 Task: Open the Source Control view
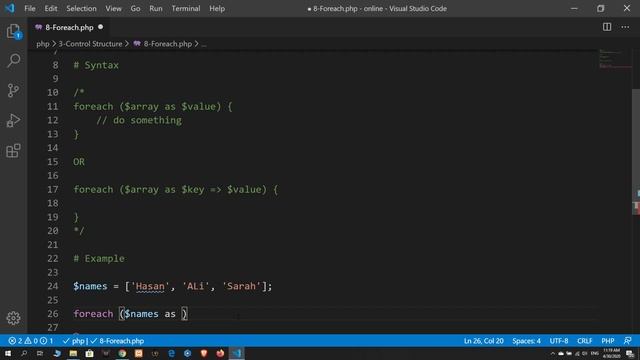click(13, 91)
